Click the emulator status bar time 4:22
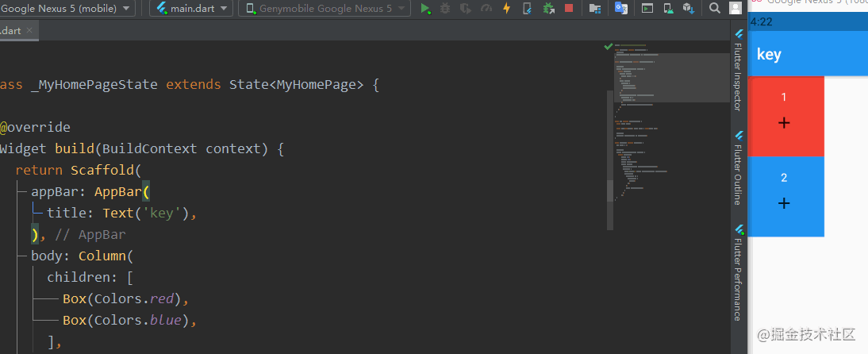The image size is (868, 354). click(762, 22)
